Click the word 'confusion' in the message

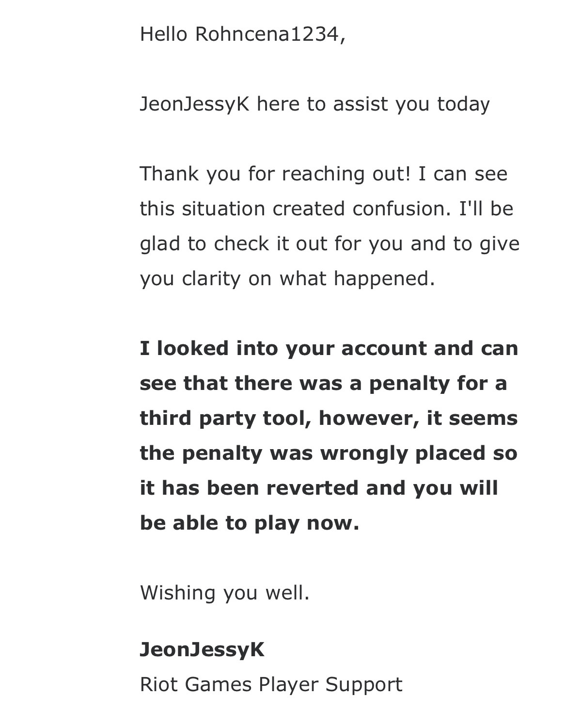coord(397,209)
